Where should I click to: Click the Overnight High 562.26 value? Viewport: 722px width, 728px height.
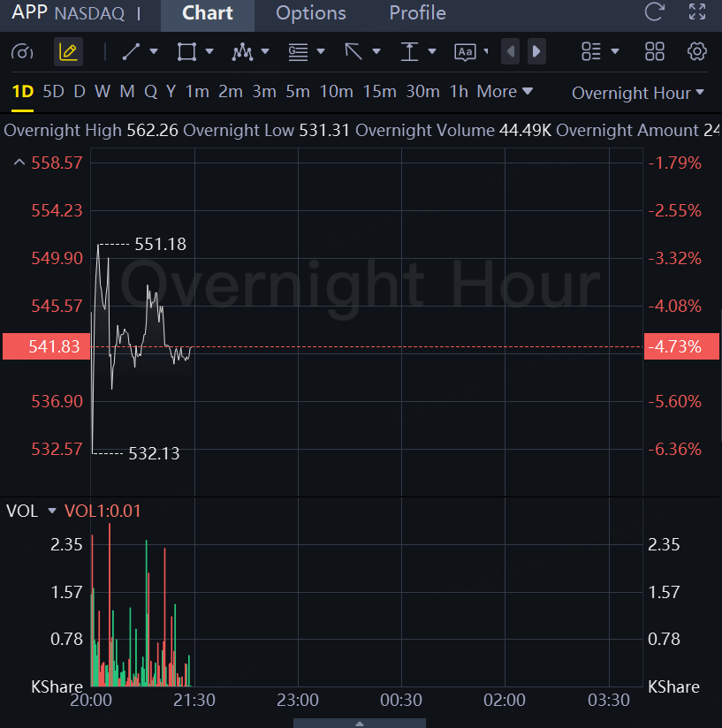[152, 131]
